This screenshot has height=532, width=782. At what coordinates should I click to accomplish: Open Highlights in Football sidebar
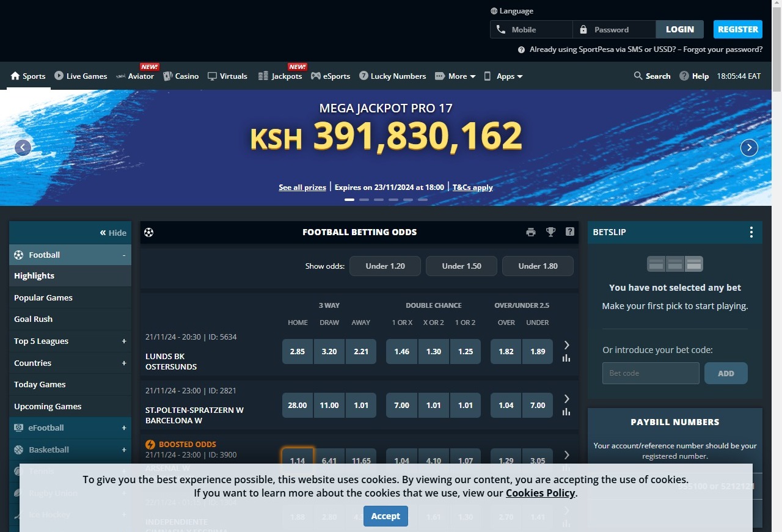click(x=70, y=276)
